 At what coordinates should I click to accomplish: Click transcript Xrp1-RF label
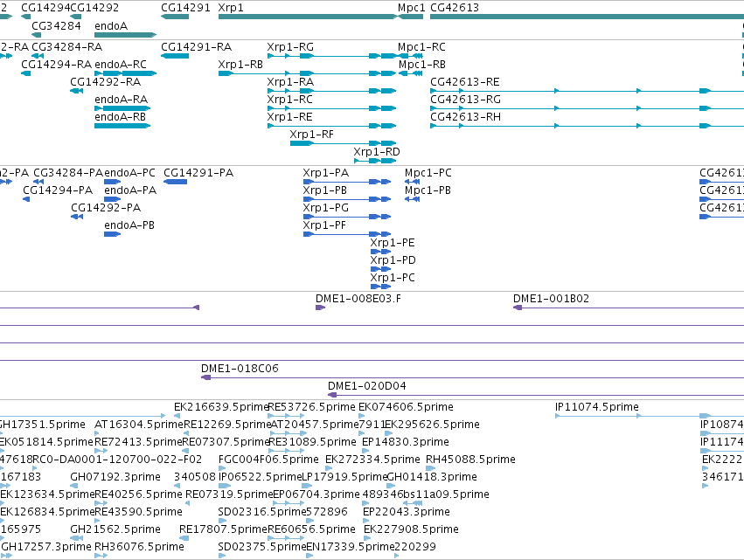tap(312, 135)
